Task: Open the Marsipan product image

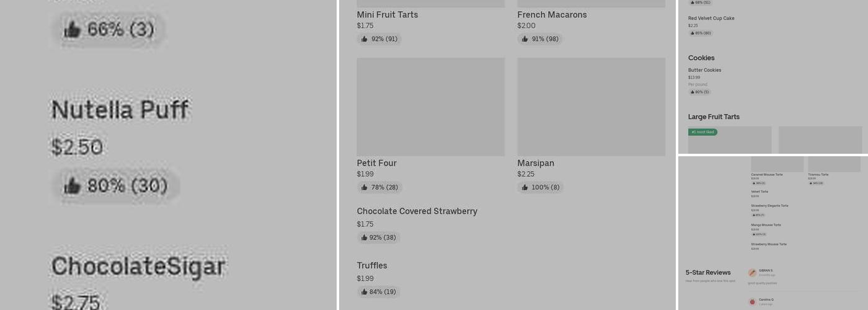Action: click(x=591, y=107)
